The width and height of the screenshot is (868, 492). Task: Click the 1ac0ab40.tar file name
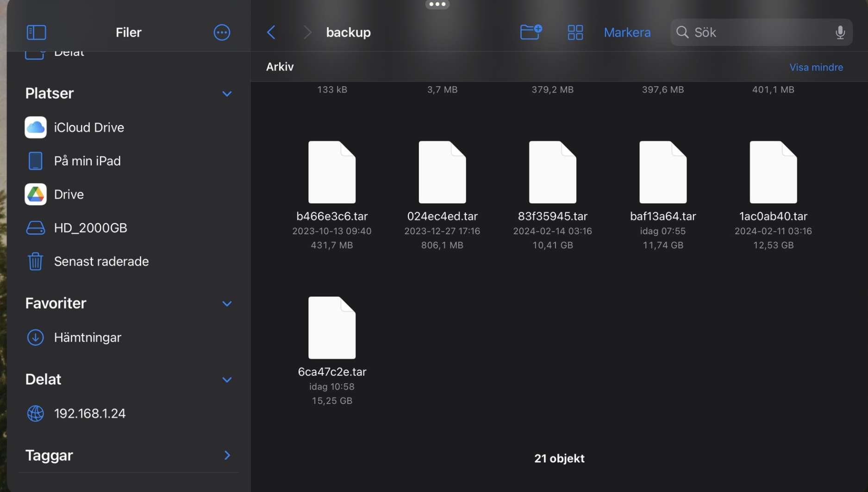pos(773,217)
